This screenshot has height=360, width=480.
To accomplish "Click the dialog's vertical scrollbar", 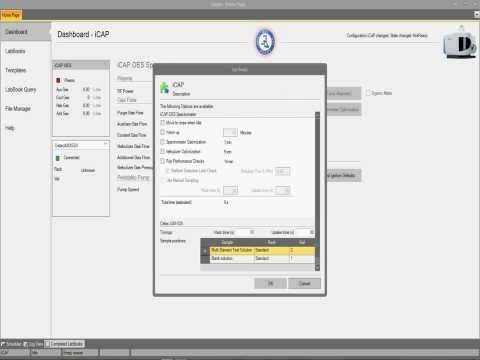I will pyautogui.click(x=317, y=191).
